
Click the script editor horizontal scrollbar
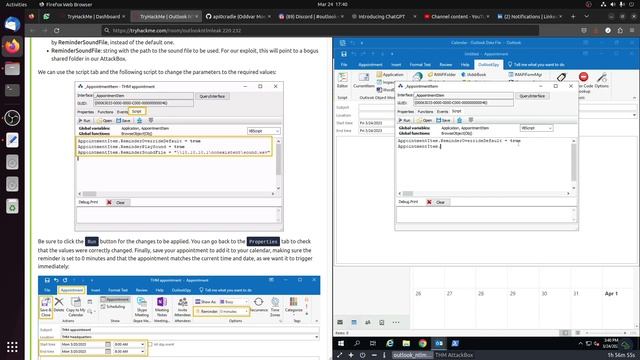tap(483, 193)
